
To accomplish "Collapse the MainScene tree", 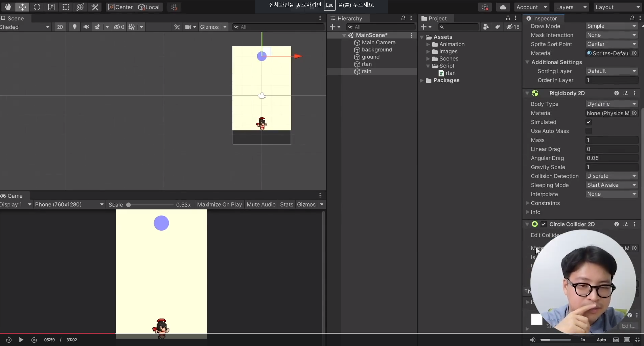I will (344, 35).
